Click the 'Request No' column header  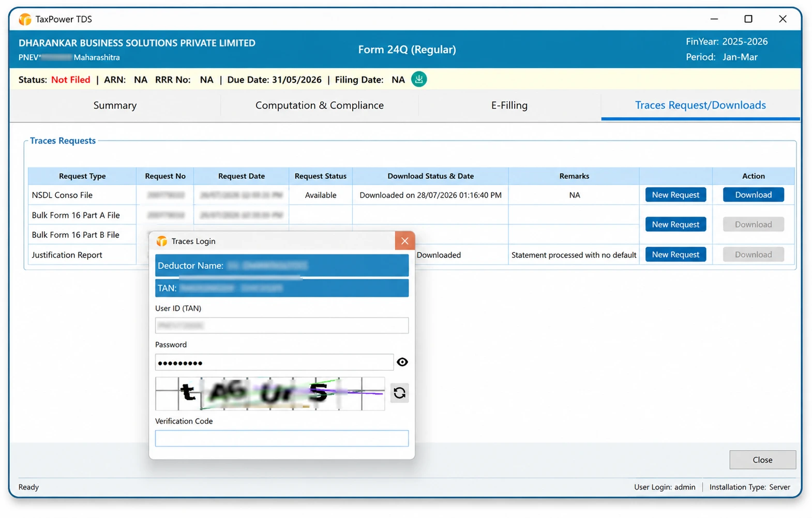pos(165,176)
